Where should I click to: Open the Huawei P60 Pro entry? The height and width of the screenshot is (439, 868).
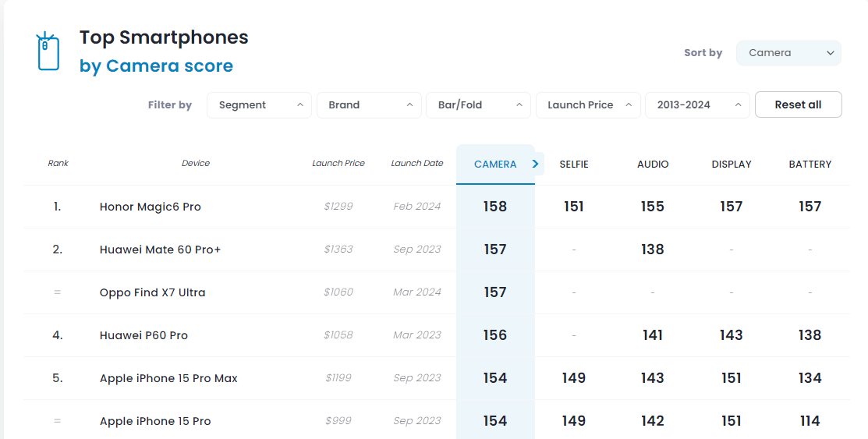coord(143,335)
